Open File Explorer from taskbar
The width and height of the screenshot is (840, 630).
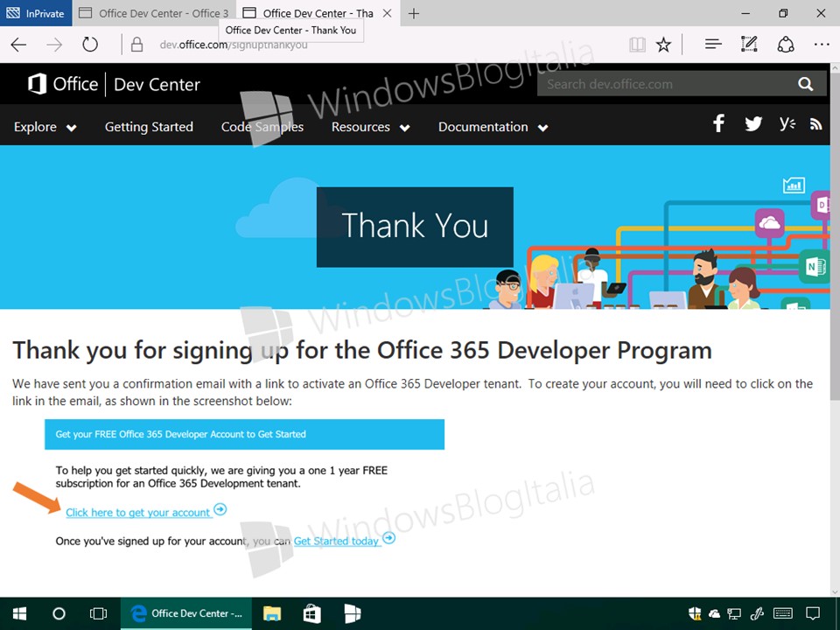tap(272, 613)
